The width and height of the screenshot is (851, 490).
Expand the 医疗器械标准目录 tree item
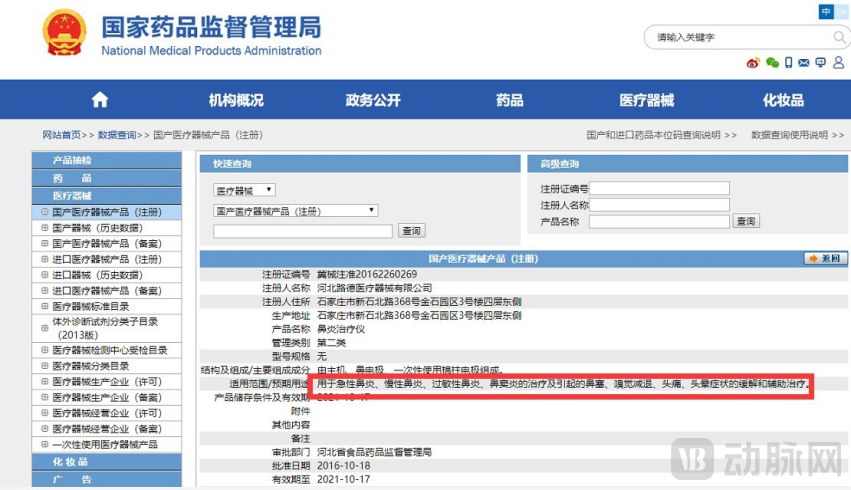[x=45, y=306]
